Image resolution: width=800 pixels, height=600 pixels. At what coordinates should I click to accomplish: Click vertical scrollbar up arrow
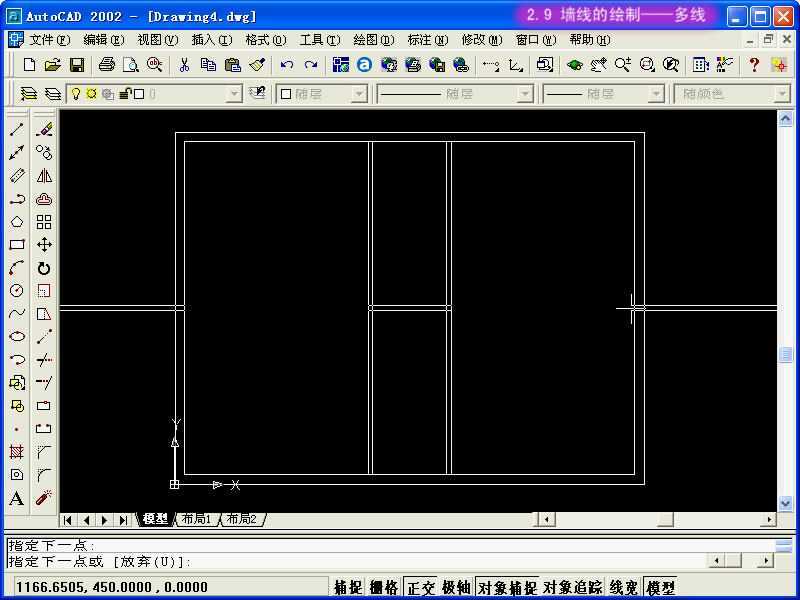[785, 118]
